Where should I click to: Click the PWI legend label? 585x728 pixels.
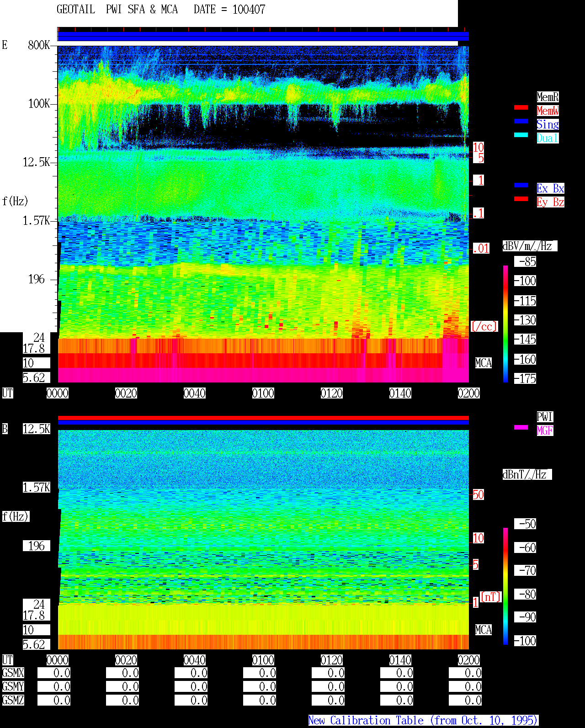pos(545,417)
